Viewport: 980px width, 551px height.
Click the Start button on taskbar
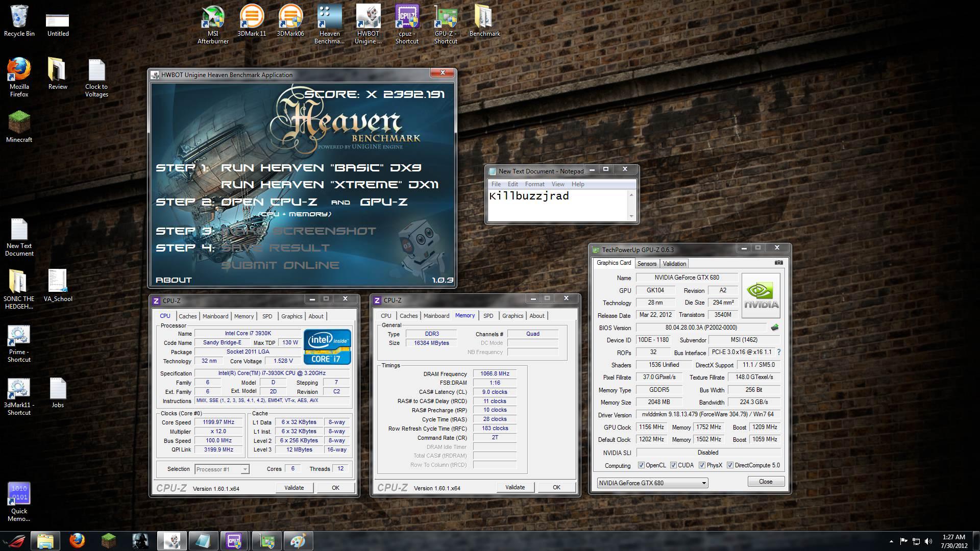click(x=14, y=541)
